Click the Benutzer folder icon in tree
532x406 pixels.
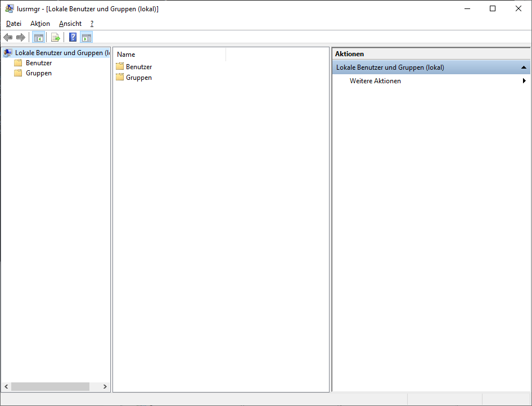tap(18, 63)
